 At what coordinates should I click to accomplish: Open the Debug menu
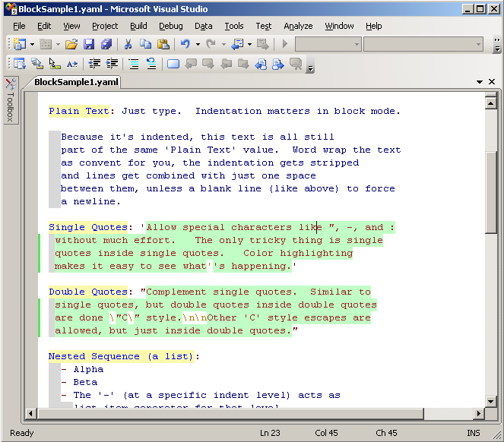pyautogui.click(x=171, y=26)
